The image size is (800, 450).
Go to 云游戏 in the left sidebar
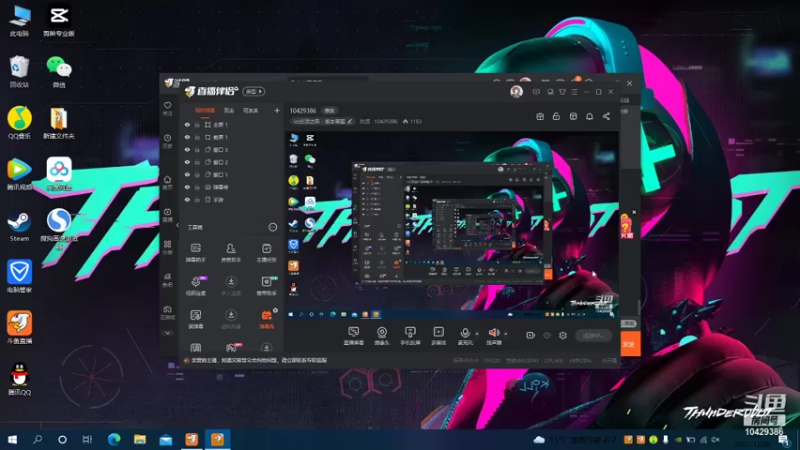[167, 312]
